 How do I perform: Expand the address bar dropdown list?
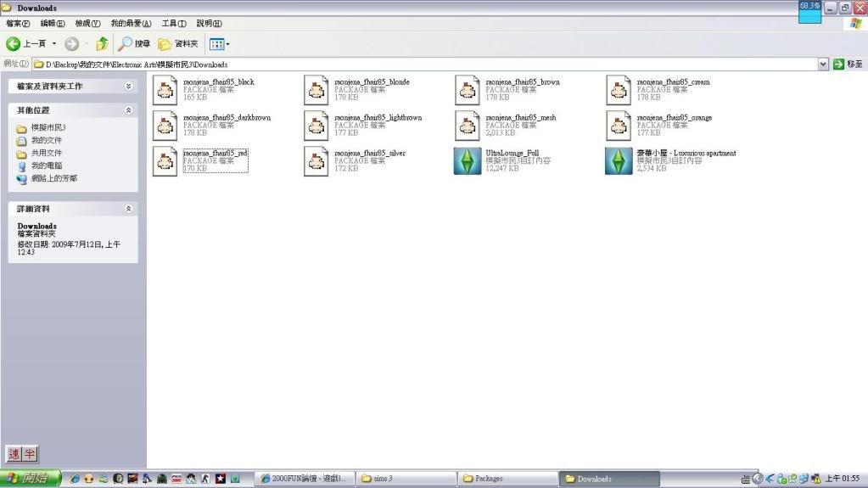(823, 65)
